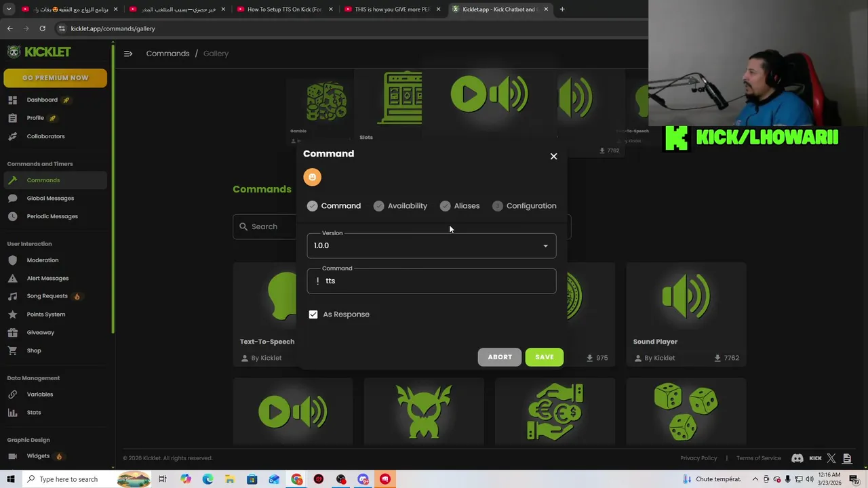The height and width of the screenshot is (488, 868).
Task: Open the Dashboard sidebar item
Action: click(x=42, y=100)
